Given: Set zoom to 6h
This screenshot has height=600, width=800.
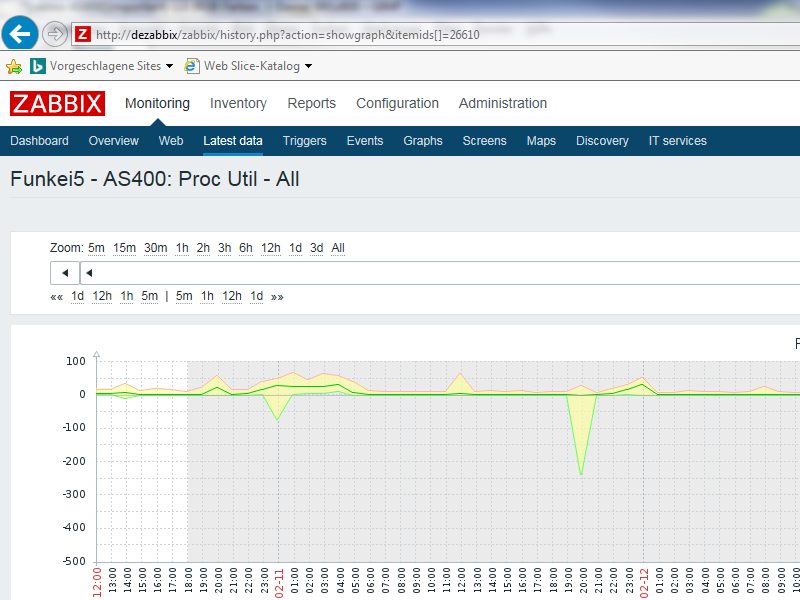Looking at the screenshot, I should 246,248.
